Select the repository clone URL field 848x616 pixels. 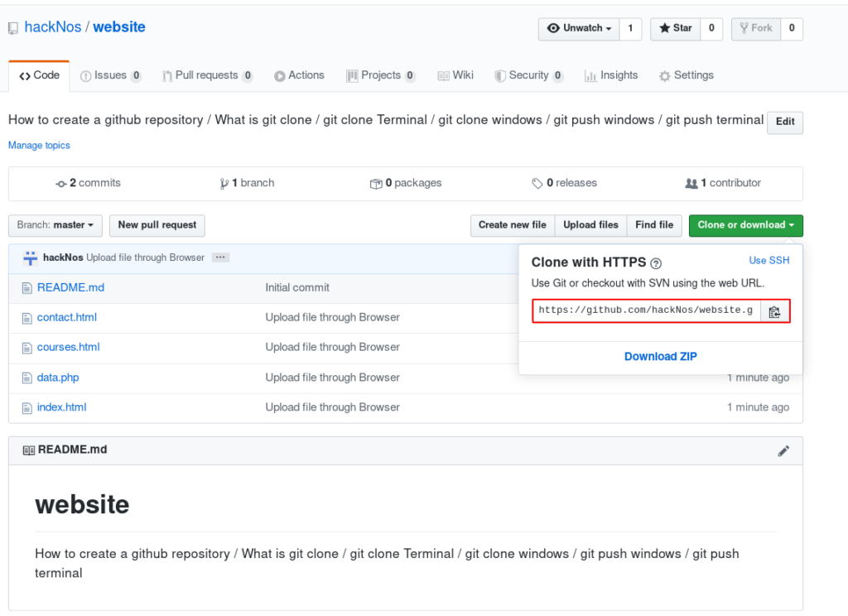click(x=646, y=310)
